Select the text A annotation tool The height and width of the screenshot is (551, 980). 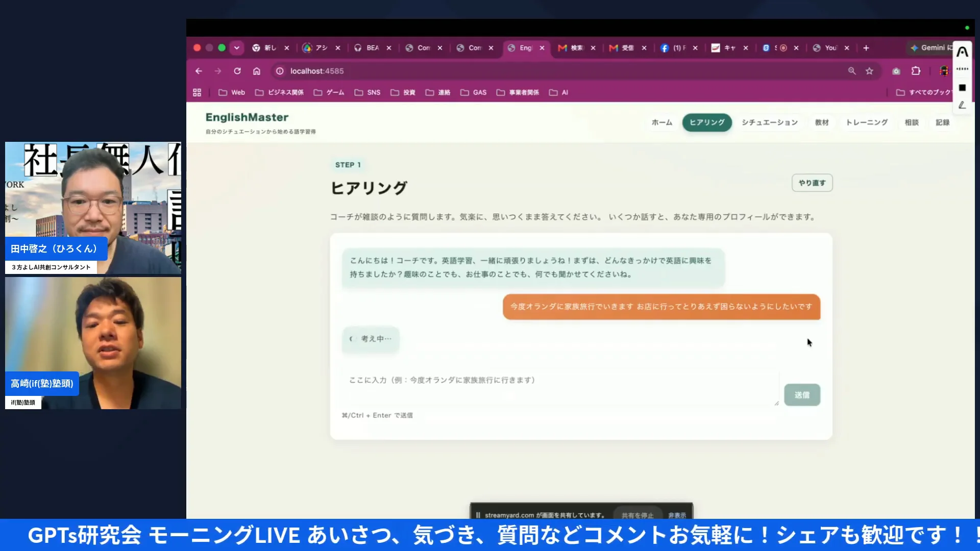[x=962, y=52]
